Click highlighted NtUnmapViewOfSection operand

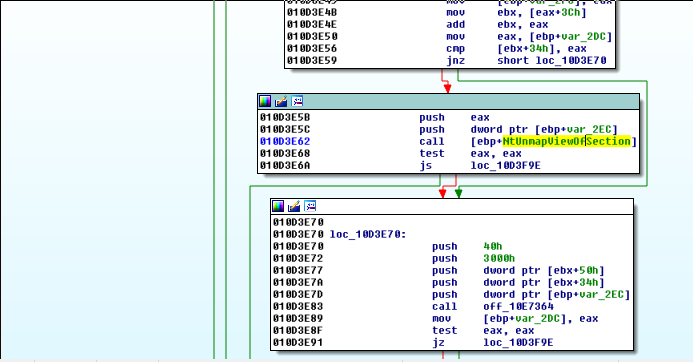567,141
